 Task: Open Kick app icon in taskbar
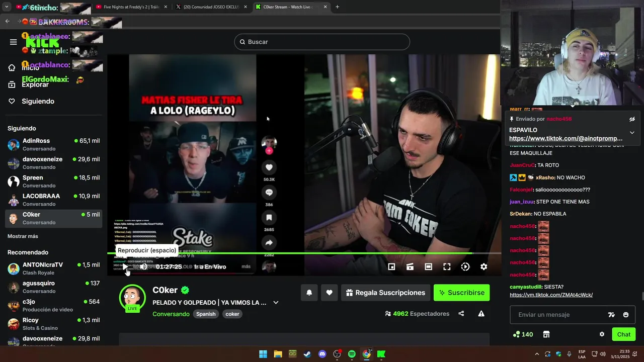tap(381, 354)
